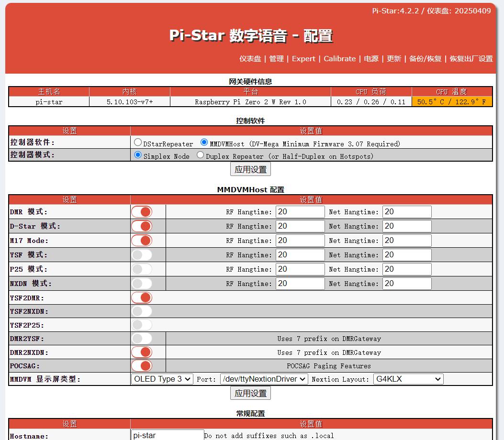Toggle the DMR mode switch off
Image resolution: width=504 pixels, height=440 pixels.
pyautogui.click(x=142, y=212)
